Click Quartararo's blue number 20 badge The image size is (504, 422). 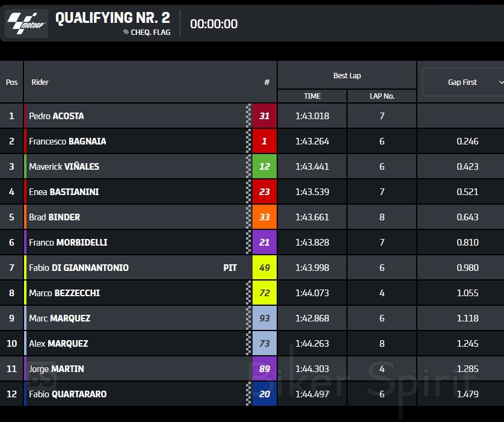tap(265, 394)
